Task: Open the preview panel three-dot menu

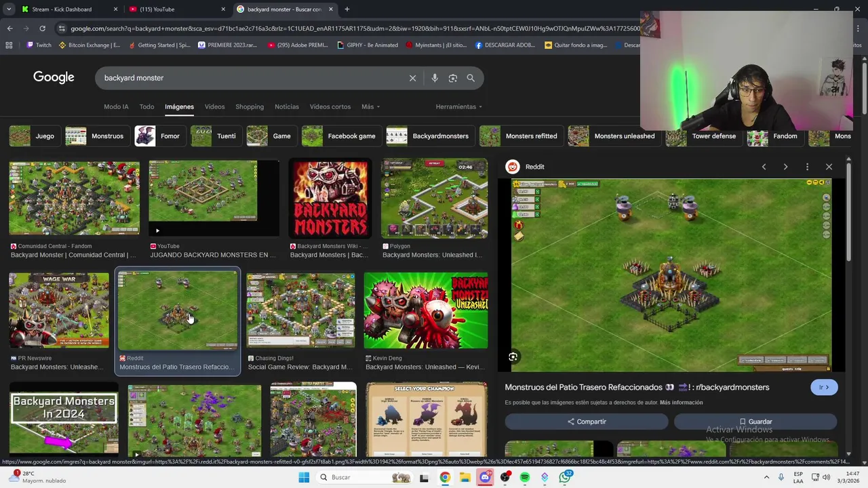Action: (807, 167)
